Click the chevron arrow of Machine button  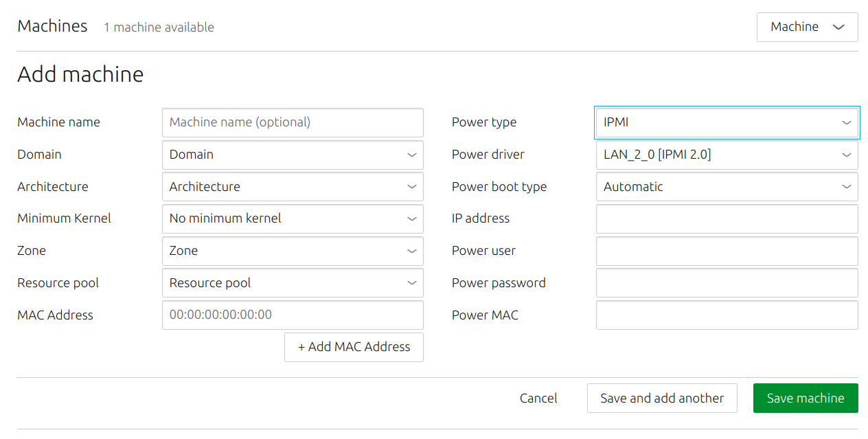[838, 27]
